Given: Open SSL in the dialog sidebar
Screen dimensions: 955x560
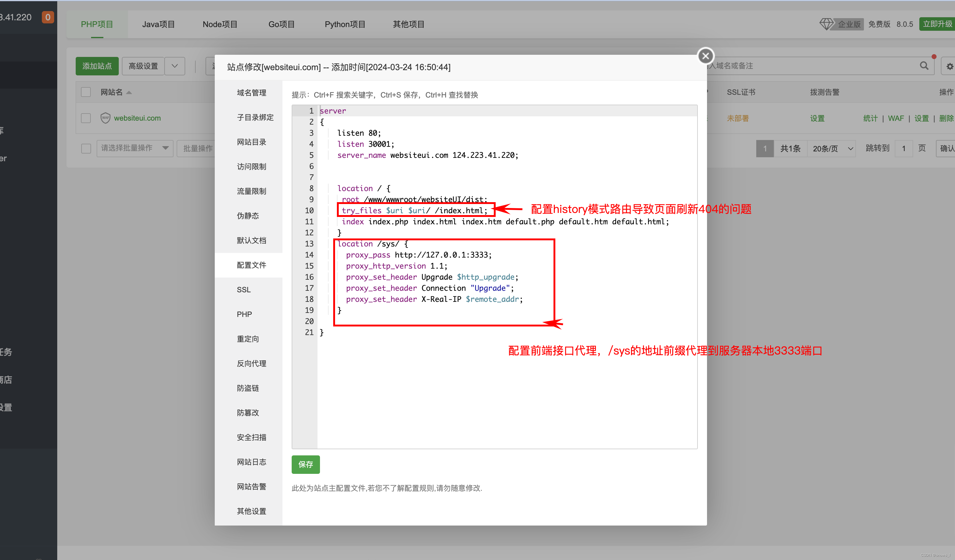Looking at the screenshot, I should (x=249, y=290).
